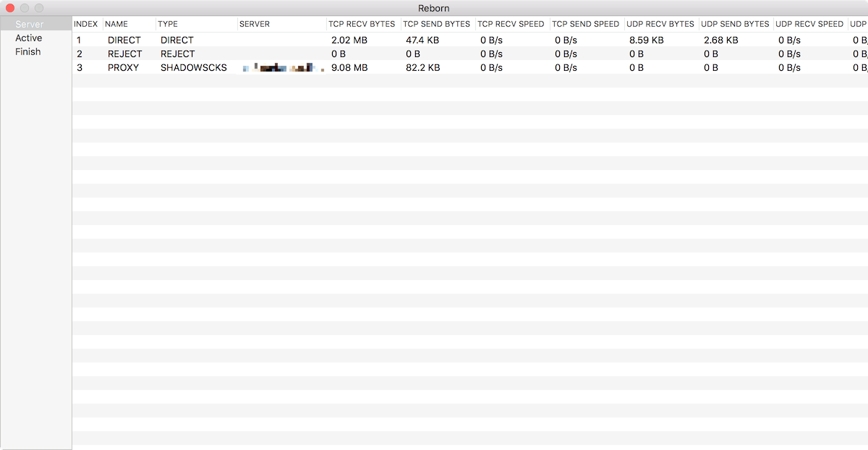Click the SHADOWSCKS type cell
Image resolution: width=868 pixels, height=450 pixels.
coord(194,67)
